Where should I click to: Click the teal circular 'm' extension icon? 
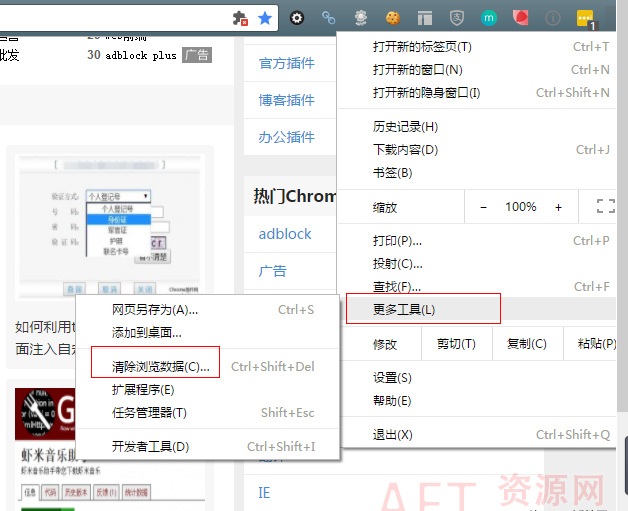(x=489, y=18)
